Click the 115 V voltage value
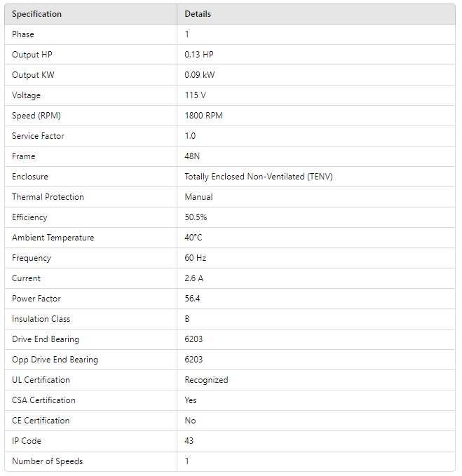 click(x=196, y=95)
